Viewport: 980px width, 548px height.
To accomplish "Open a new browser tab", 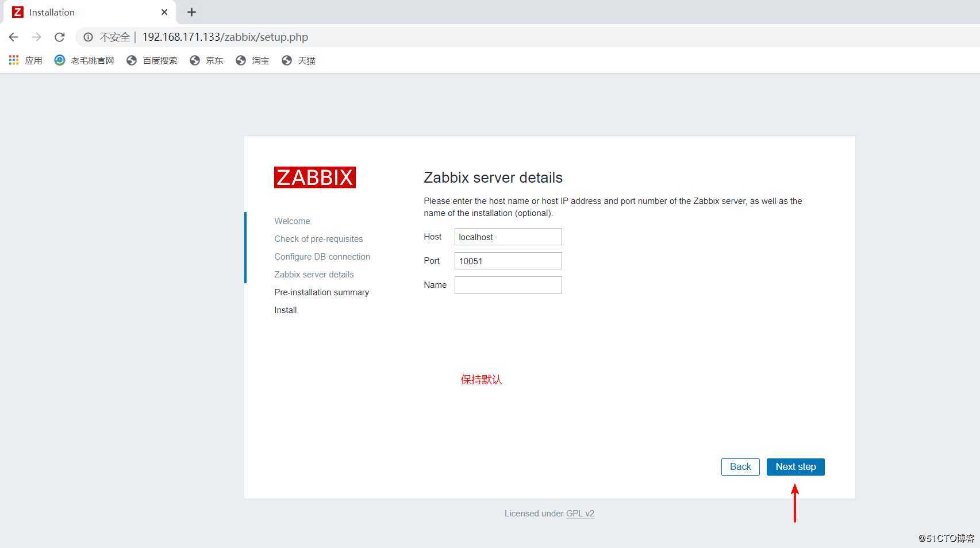I will [x=192, y=12].
